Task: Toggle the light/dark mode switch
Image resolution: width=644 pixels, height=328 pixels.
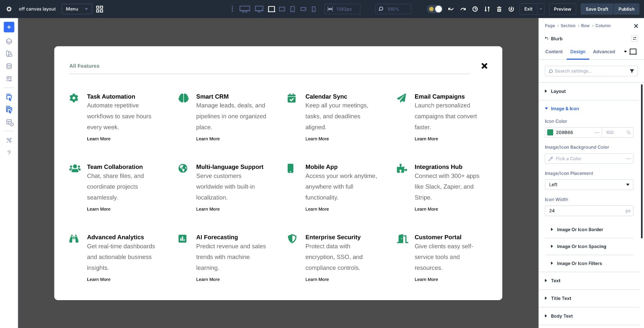Action: [435, 9]
